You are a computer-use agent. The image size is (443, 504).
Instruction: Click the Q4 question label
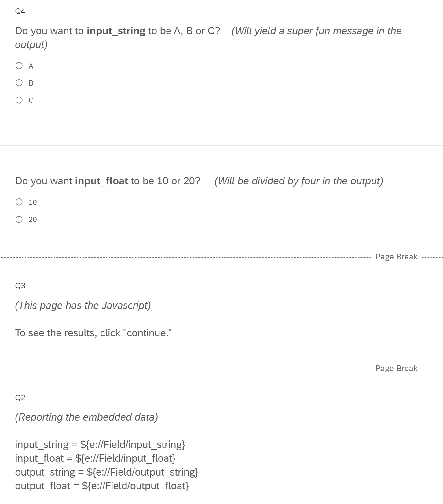(20, 11)
